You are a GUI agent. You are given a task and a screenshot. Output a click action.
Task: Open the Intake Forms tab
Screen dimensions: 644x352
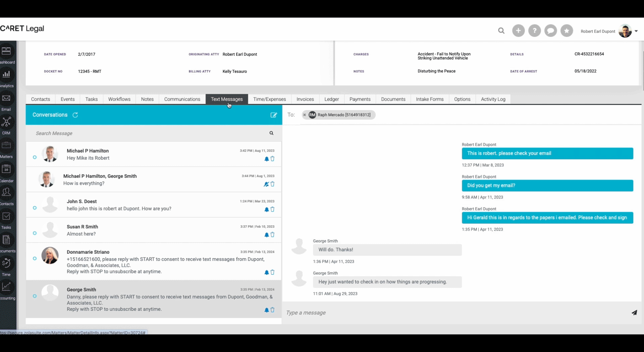click(x=430, y=99)
